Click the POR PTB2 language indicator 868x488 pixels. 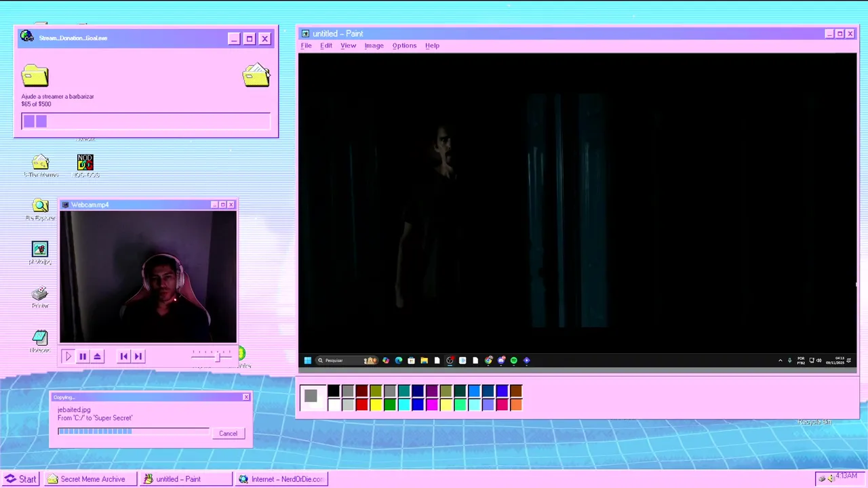click(801, 361)
